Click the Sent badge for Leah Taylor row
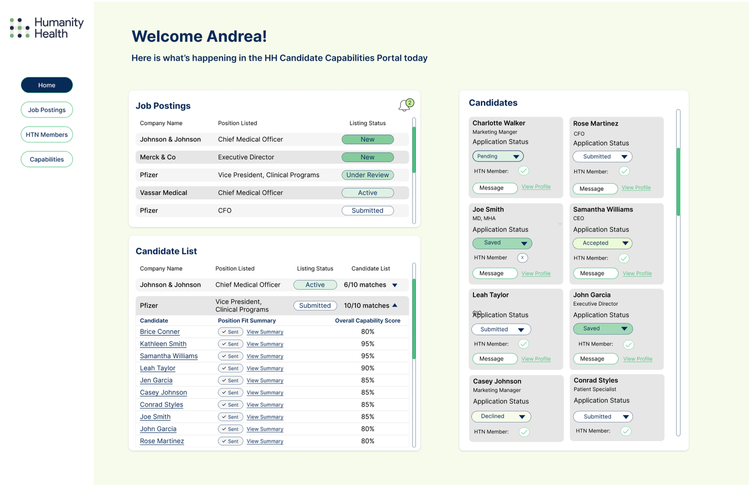Screen dimensions: 750x485 (231, 368)
